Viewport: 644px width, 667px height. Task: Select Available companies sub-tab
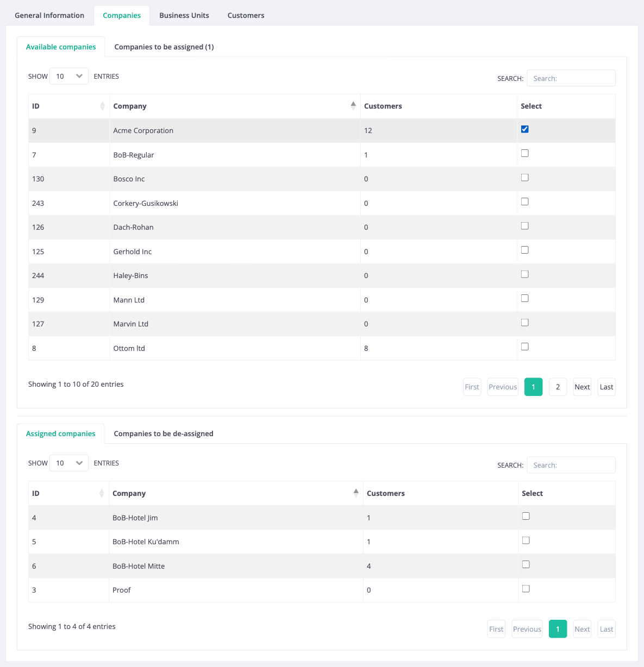[61, 47]
